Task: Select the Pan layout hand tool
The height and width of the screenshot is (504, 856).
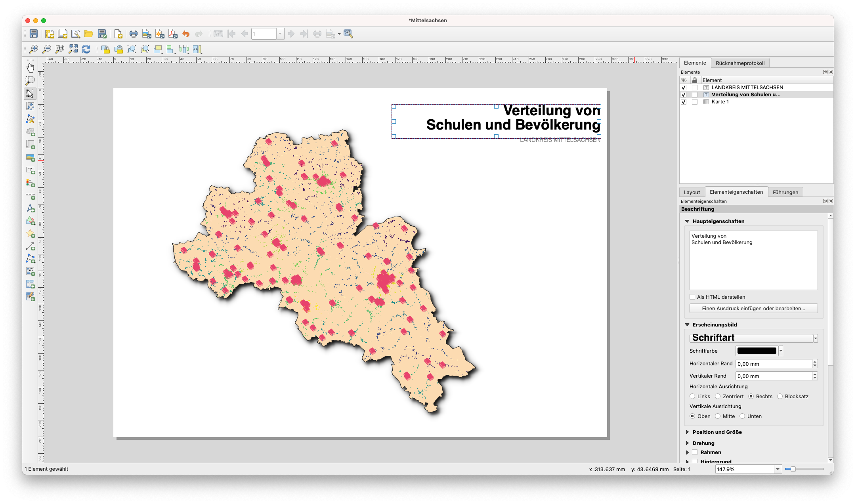Action: point(30,68)
